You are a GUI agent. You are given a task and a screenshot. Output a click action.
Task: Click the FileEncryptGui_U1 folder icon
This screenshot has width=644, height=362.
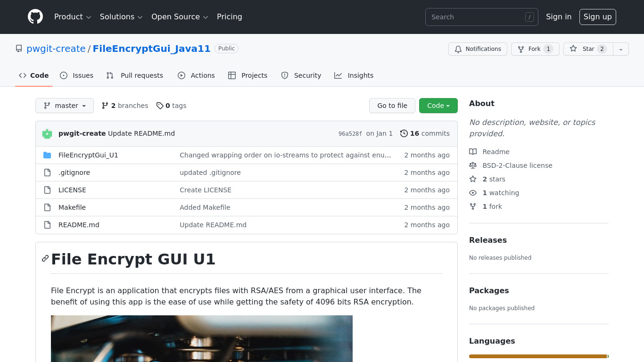click(x=47, y=155)
